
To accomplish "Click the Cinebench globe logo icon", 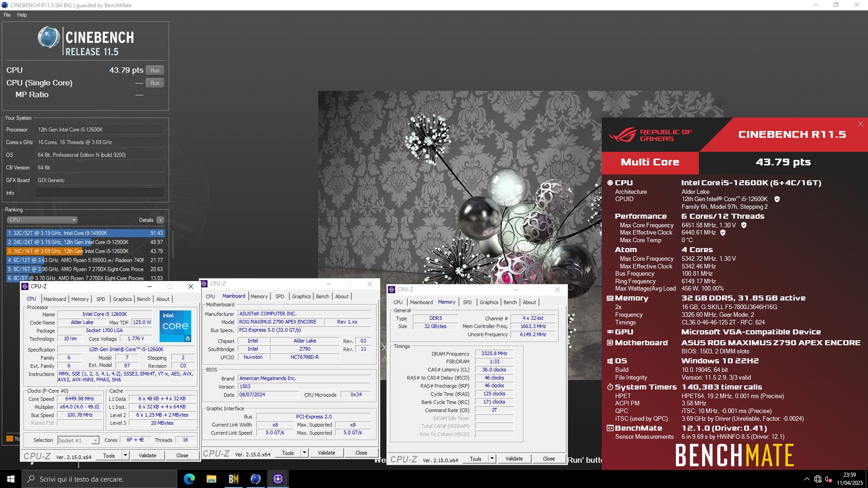I will [x=49, y=38].
